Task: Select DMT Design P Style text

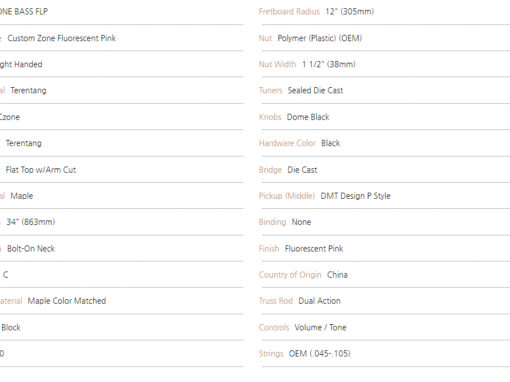Action: coord(355,196)
